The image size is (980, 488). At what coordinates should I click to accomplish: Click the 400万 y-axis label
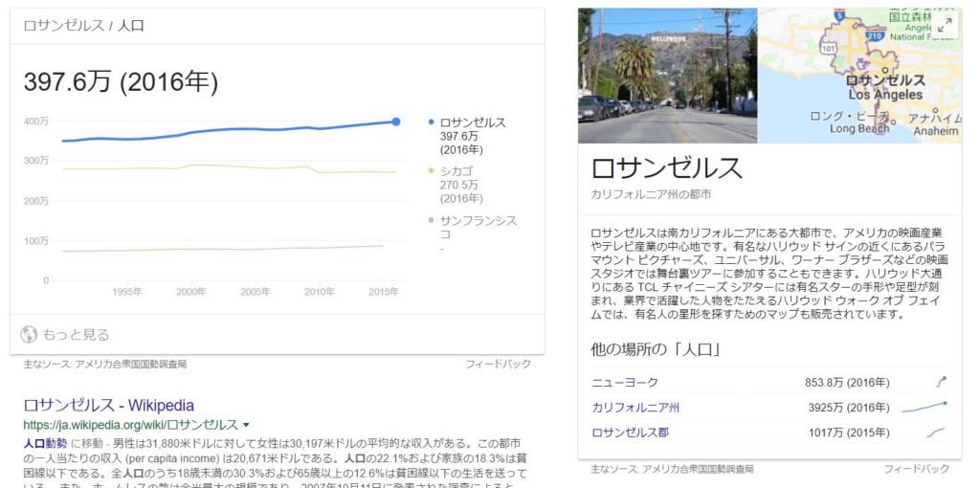click(36, 122)
